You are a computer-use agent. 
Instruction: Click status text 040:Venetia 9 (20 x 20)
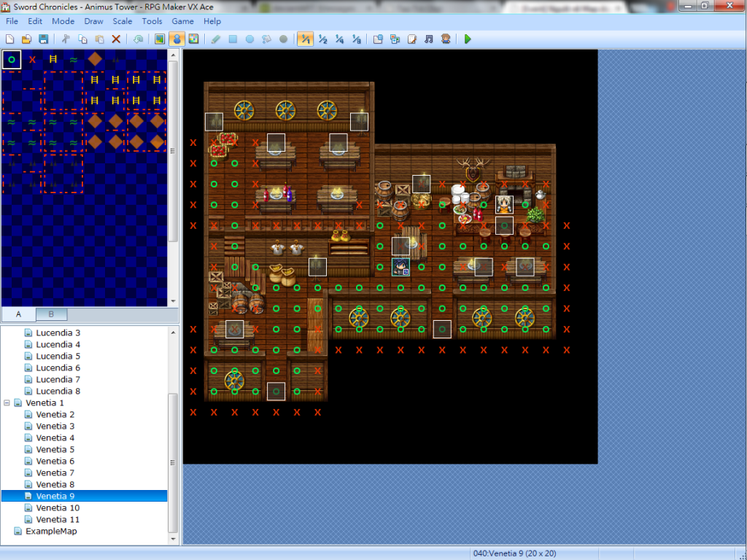(x=514, y=553)
